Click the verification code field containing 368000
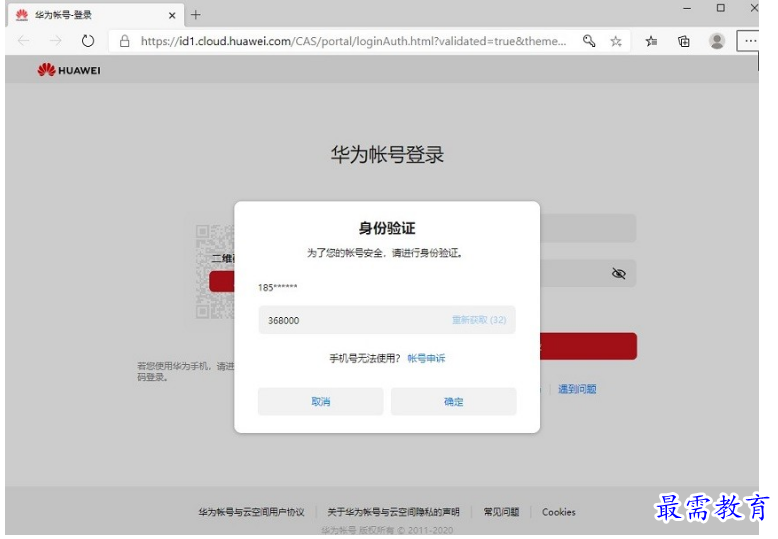Screen dimensions: 778x539 pyautogui.click(x=387, y=320)
